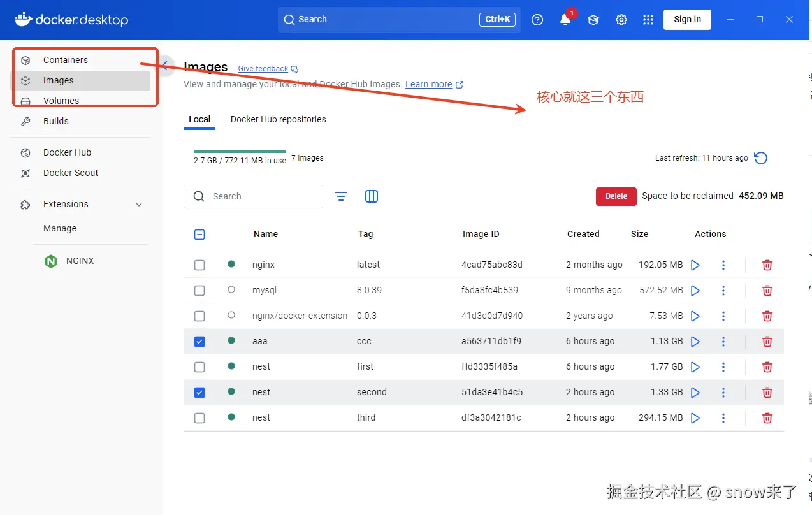Check the nginx/docker-extension row checkbox

199,316
